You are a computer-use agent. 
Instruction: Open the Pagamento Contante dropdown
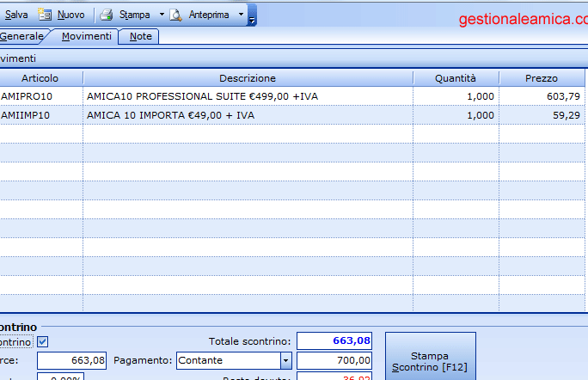(x=286, y=360)
